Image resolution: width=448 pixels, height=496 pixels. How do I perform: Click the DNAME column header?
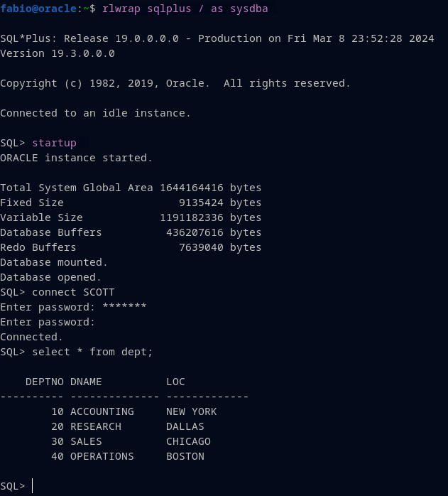86,382
